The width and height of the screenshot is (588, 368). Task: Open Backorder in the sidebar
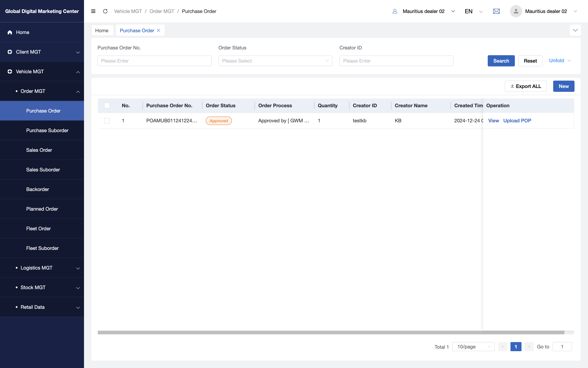pos(42,189)
